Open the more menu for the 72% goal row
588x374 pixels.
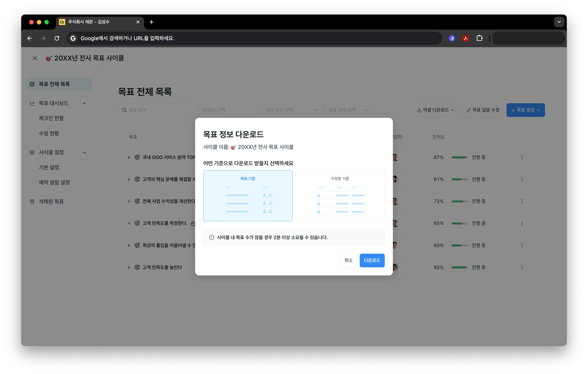[x=522, y=201]
